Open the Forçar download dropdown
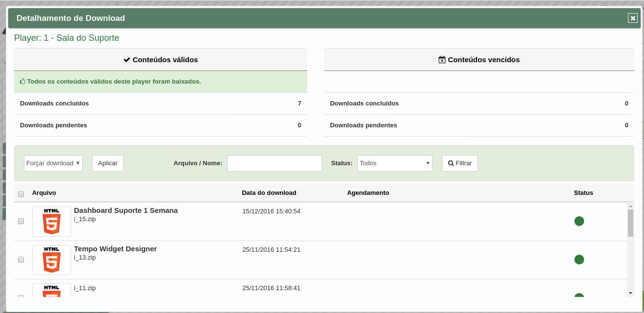The height and width of the screenshot is (313, 644). click(53, 163)
